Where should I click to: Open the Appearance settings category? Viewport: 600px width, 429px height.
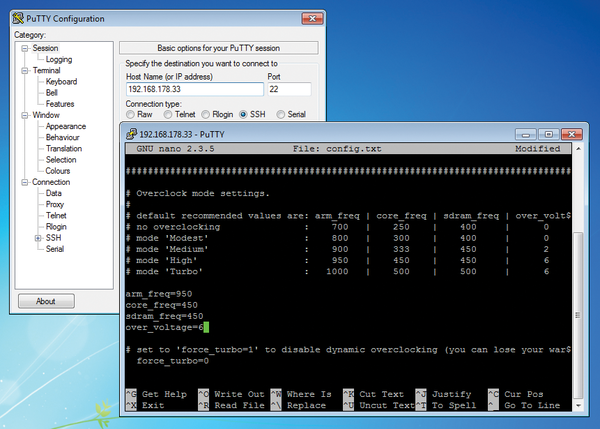pyautogui.click(x=66, y=126)
